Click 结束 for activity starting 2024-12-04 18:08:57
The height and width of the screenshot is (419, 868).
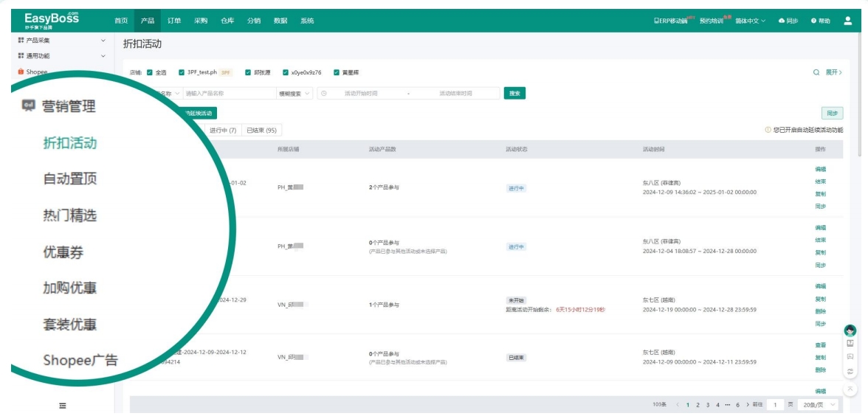(x=821, y=240)
